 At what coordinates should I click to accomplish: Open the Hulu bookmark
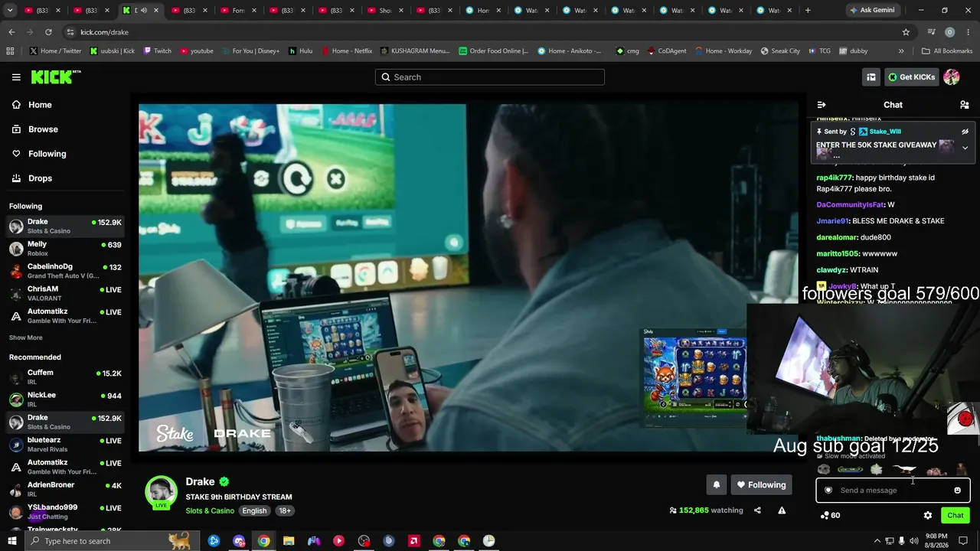[300, 51]
